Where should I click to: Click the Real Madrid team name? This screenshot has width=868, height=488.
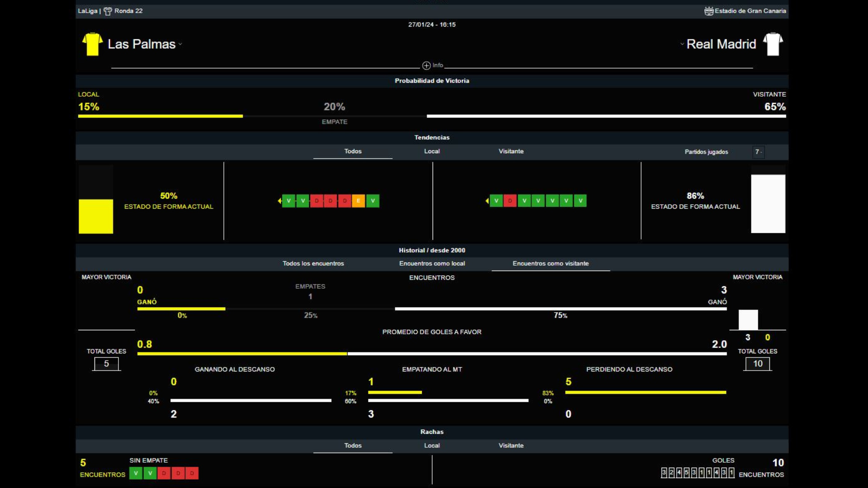pos(721,44)
